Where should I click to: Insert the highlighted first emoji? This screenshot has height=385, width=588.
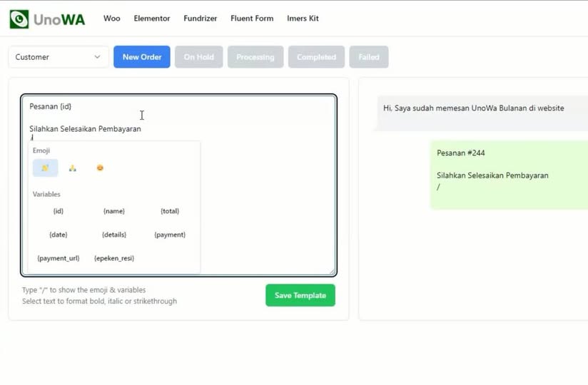point(46,168)
